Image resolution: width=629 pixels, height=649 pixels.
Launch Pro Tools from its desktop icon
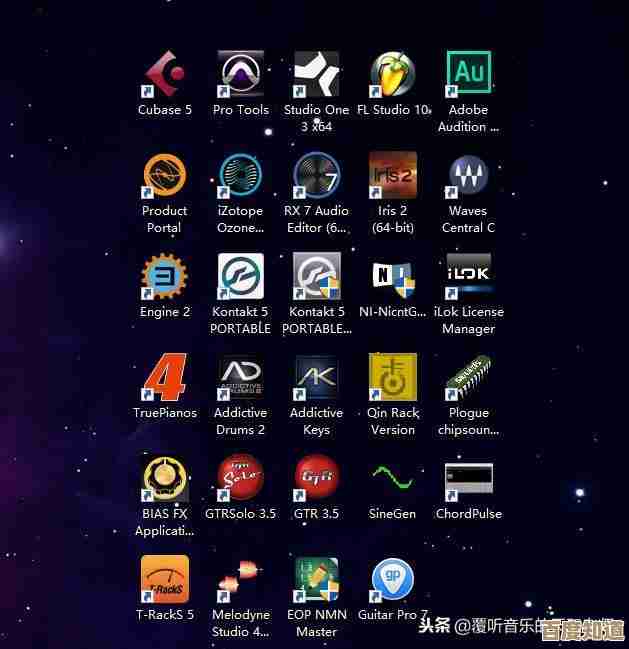(241, 74)
